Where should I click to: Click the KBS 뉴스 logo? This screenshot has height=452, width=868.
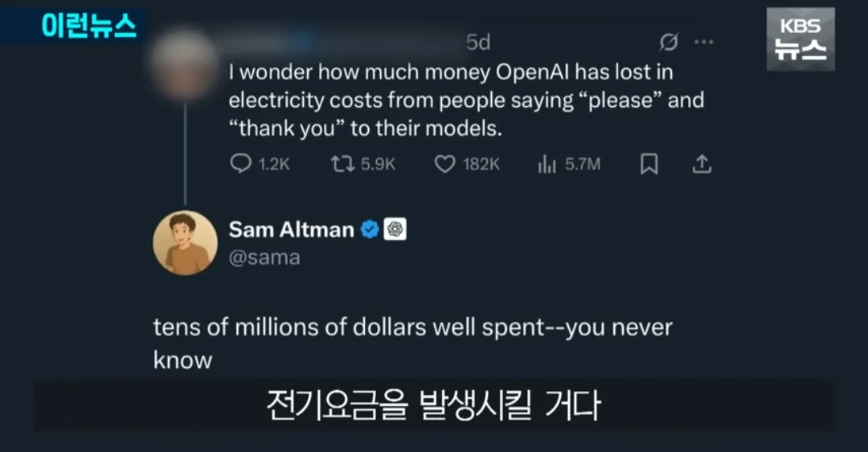pos(800,39)
